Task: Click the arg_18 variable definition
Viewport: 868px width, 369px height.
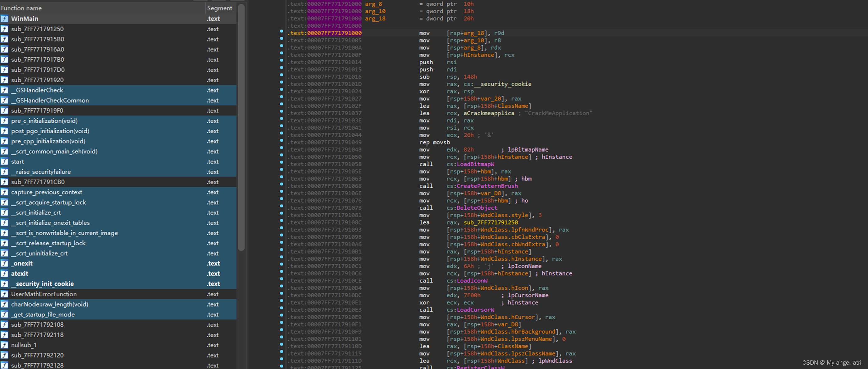Action: point(375,19)
